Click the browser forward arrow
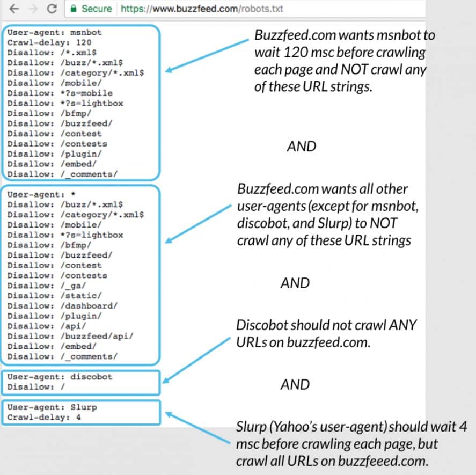Screen dimensions: 476x475 point(32,9)
